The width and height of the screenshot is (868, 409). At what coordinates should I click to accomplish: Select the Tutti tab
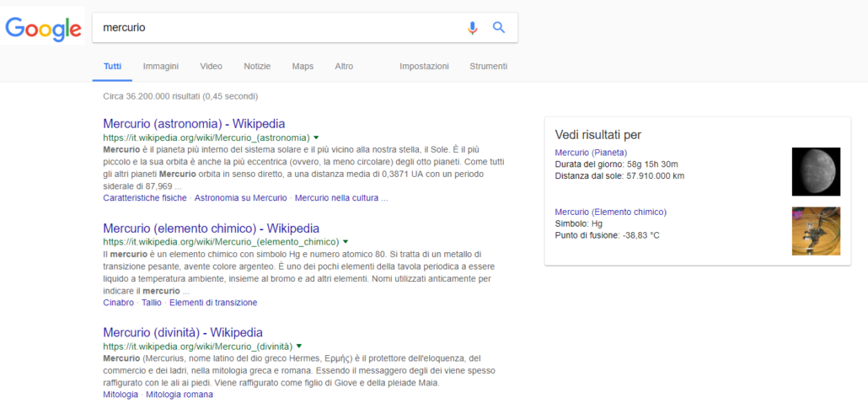point(112,67)
